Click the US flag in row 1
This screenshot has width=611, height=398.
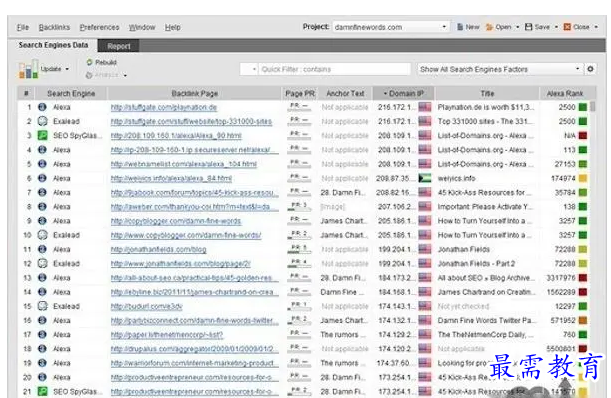pos(425,107)
